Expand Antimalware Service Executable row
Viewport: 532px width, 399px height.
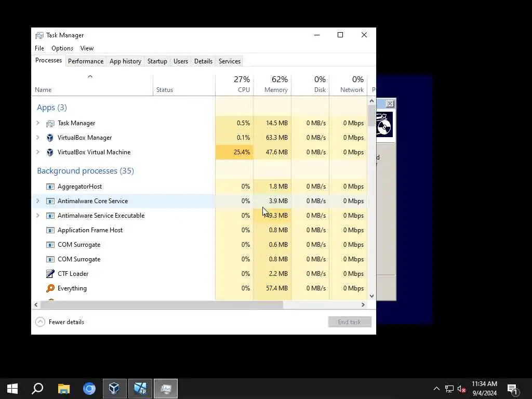pyautogui.click(x=38, y=216)
